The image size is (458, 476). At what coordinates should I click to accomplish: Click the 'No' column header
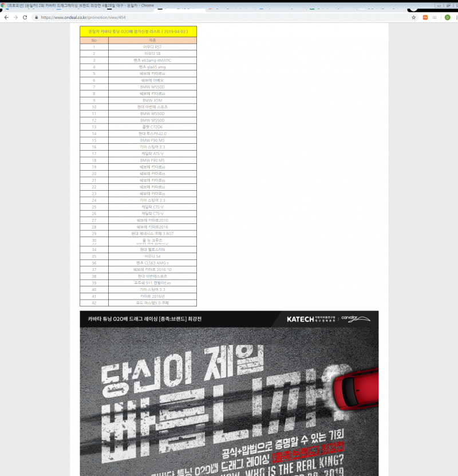pyautogui.click(x=94, y=40)
